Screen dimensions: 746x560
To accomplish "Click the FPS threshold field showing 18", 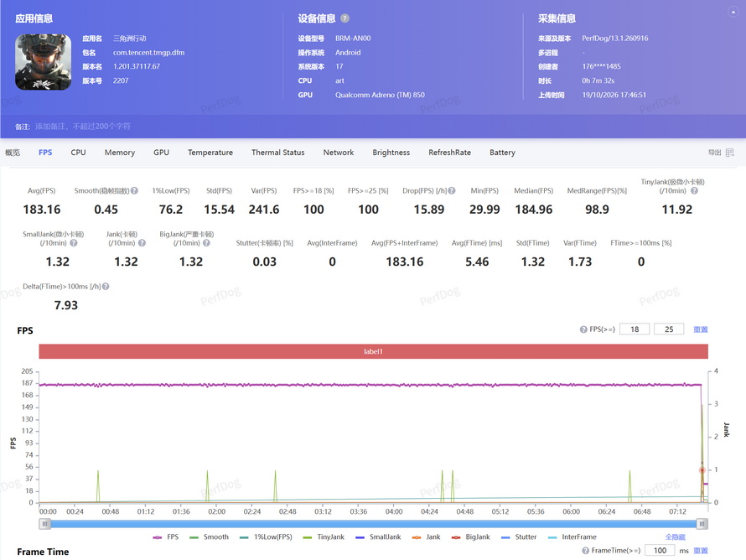I will 635,329.
